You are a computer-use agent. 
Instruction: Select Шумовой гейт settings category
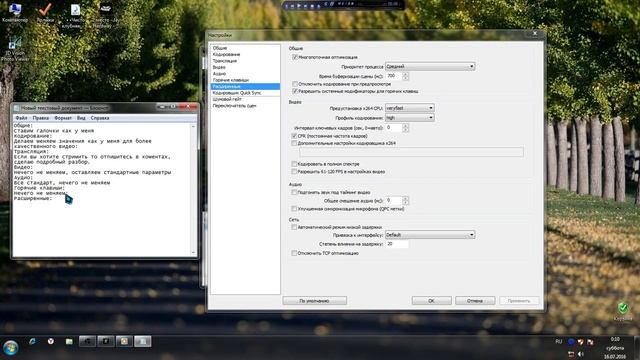click(x=245, y=99)
